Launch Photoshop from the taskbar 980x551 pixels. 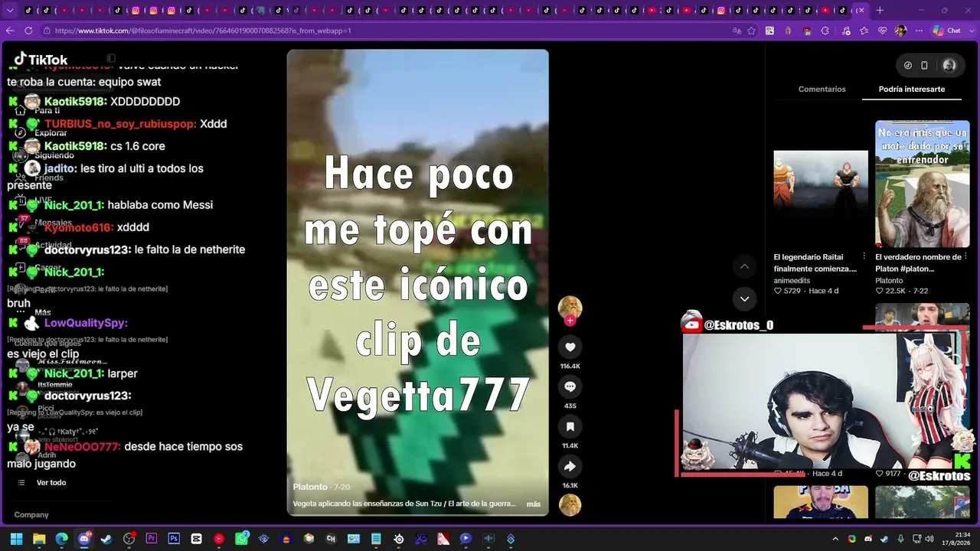click(x=174, y=539)
